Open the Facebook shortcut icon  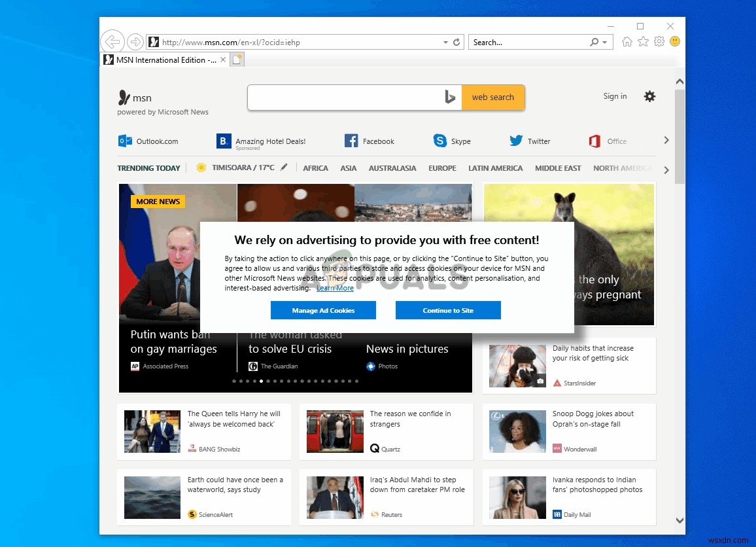[x=351, y=141]
